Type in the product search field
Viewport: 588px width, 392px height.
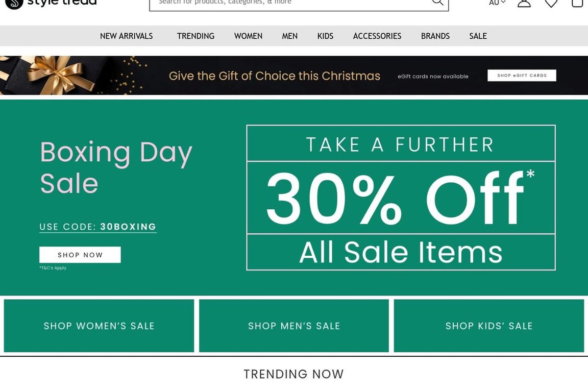pos(291,3)
